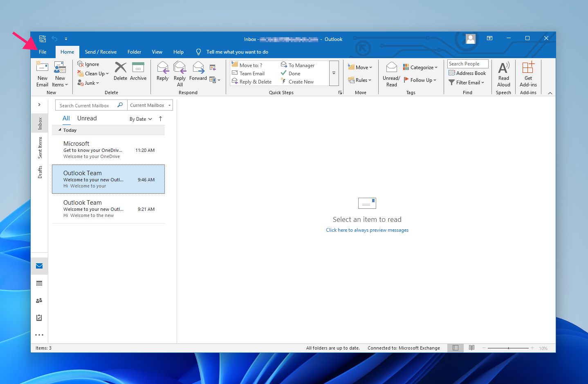Viewport: 588px width, 384px height.
Task: Click the Ignore conversation button
Action: pos(88,64)
